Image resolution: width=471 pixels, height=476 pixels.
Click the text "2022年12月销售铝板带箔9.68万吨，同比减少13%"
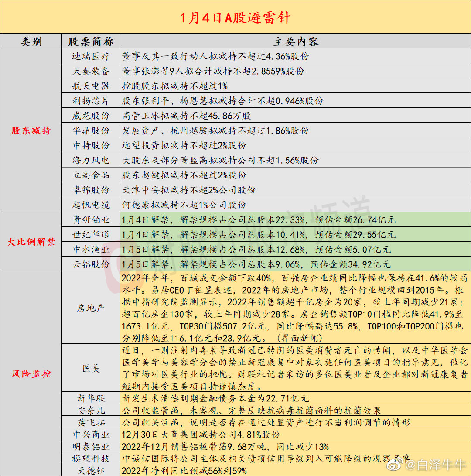pos(225,447)
